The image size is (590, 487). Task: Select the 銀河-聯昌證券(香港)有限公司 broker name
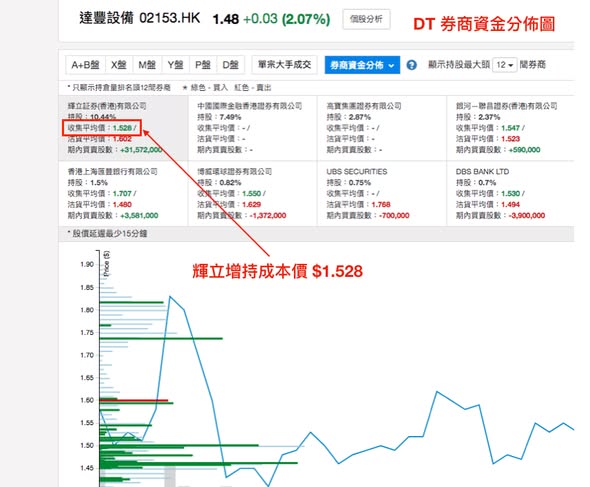point(506,106)
